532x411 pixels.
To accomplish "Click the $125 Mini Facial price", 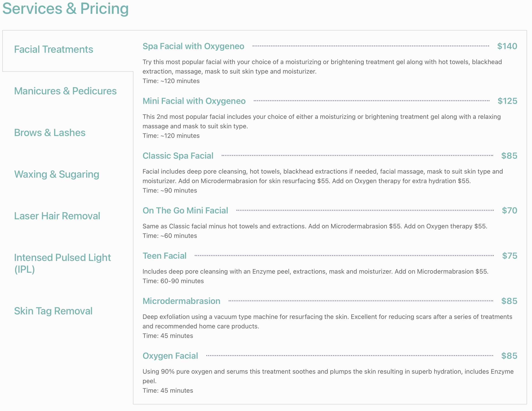I will [507, 101].
